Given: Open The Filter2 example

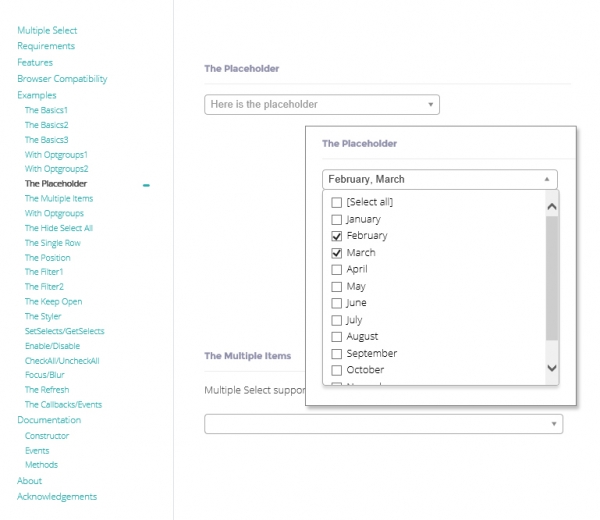Looking at the screenshot, I should 44,287.
